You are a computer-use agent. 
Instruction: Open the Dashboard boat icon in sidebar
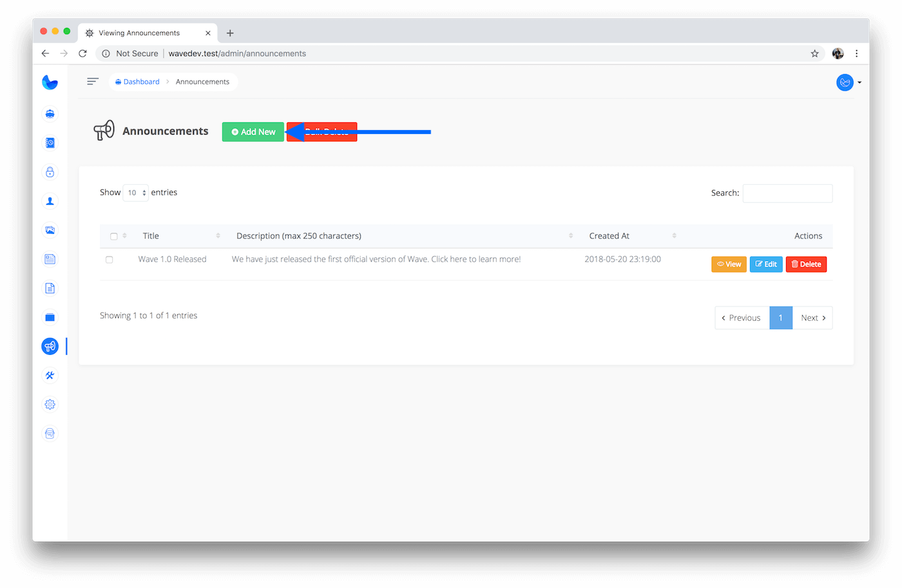50,114
